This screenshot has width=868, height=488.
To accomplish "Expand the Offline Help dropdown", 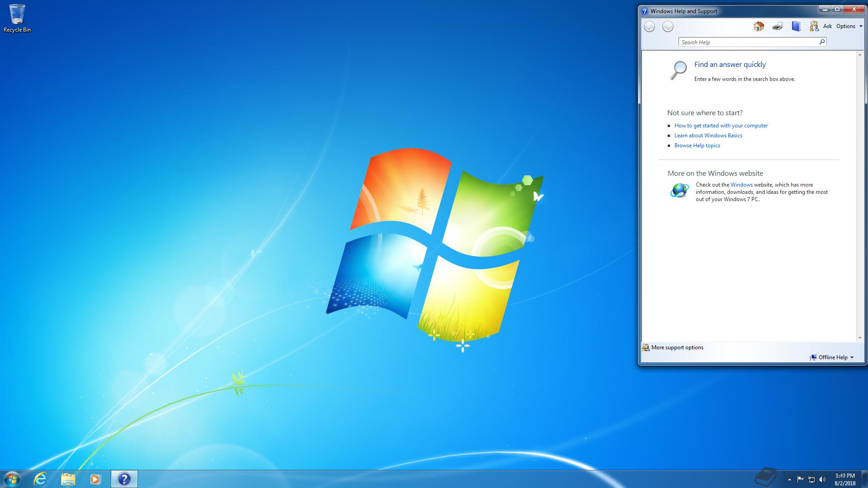I will (836, 357).
